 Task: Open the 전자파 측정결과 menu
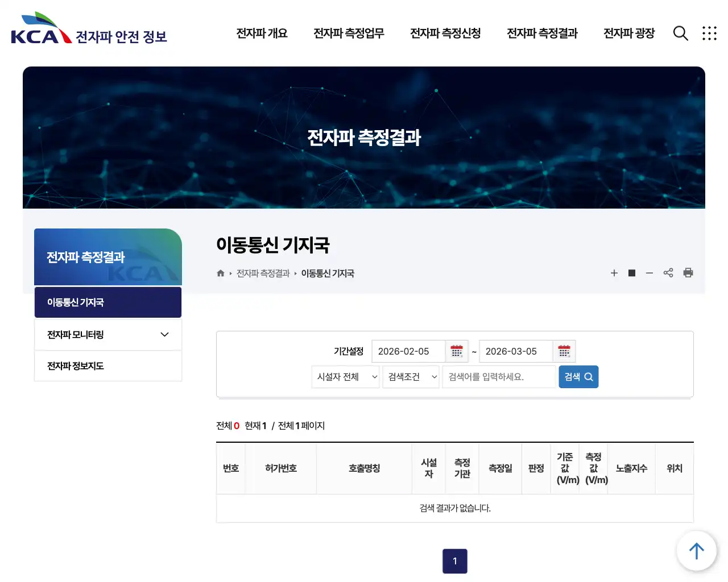click(x=541, y=34)
